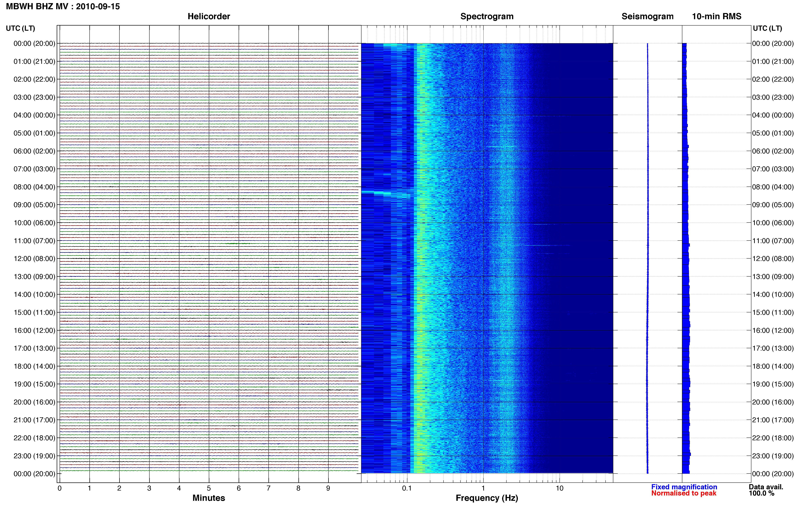Click "04:00 (00:00)" on the helicorder time axis
Image resolution: width=812 pixels, height=508 pixels.
pyautogui.click(x=34, y=115)
